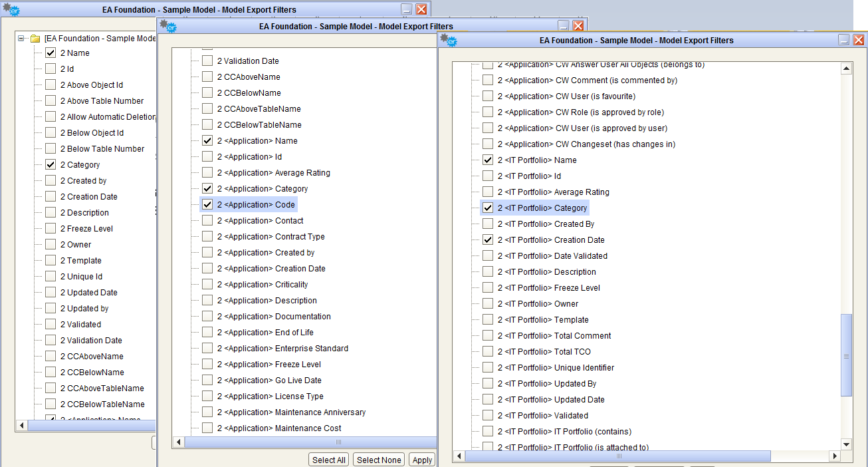Click the EA Foundation folder icon
Screen dimensions: 868x467
pos(35,39)
